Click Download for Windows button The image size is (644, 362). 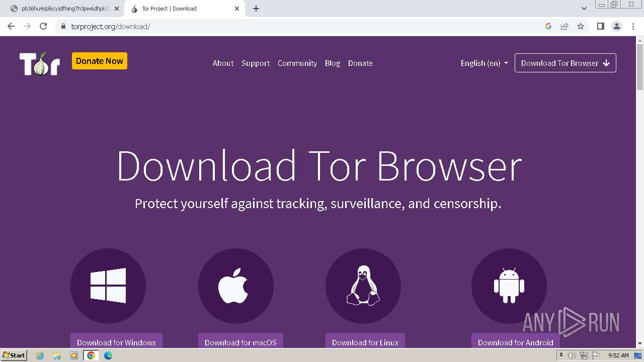point(116,340)
